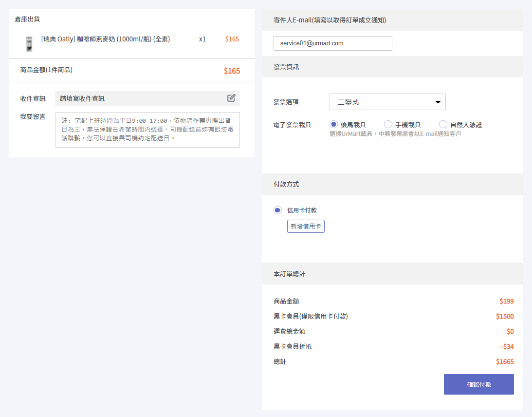This screenshot has height=417, width=532.
Task: Click the 電子發票載具 label
Action: [293, 125]
